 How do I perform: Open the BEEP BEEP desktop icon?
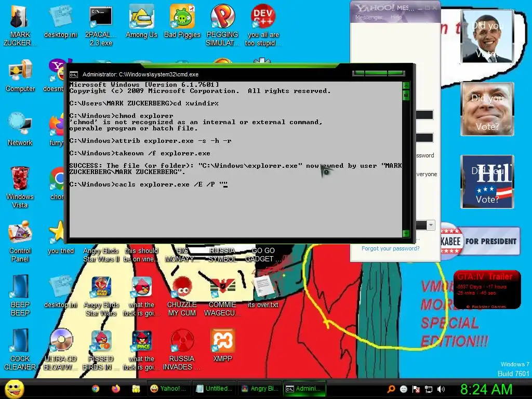pos(20,296)
